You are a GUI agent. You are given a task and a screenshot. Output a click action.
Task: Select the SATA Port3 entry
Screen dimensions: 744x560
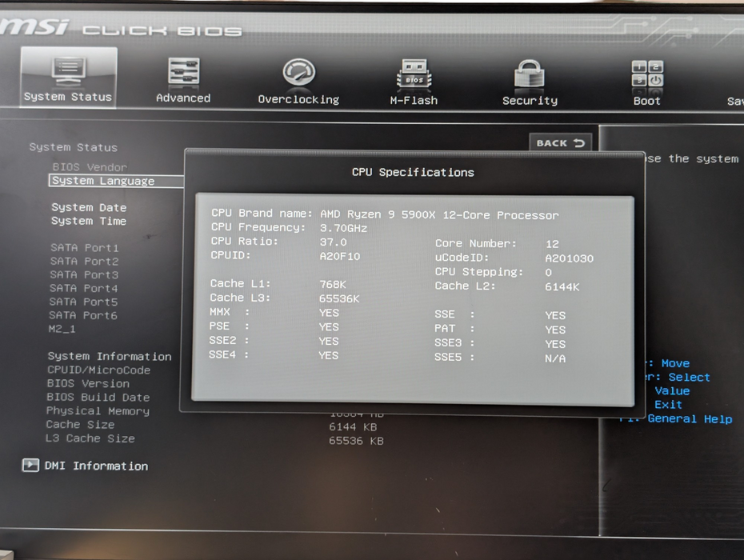[x=84, y=274]
